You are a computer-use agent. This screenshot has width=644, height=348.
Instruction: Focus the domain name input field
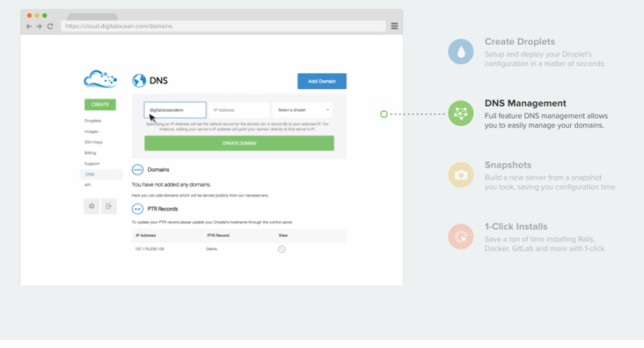[175, 110]
